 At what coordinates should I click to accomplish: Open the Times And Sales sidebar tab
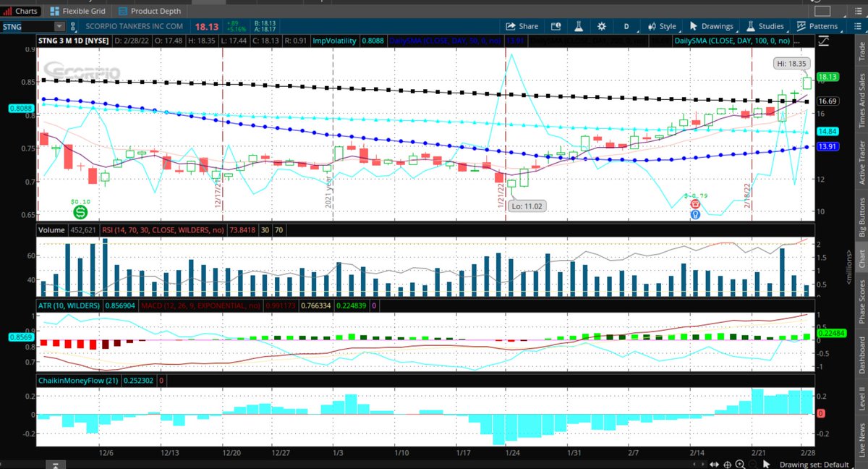pyautogui.click(x=861, y=100)
